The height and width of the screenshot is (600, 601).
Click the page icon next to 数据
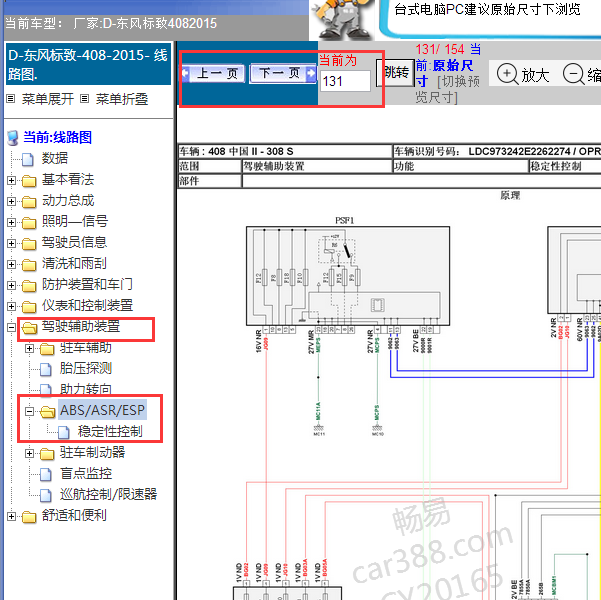[x=28, y=159]
